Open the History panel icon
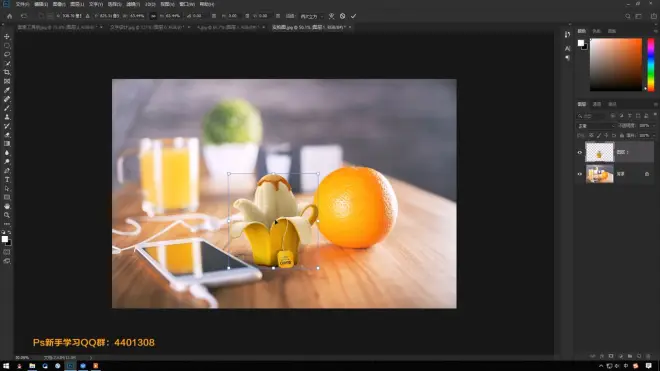660x371 pixels. click(x=567, y=35)
